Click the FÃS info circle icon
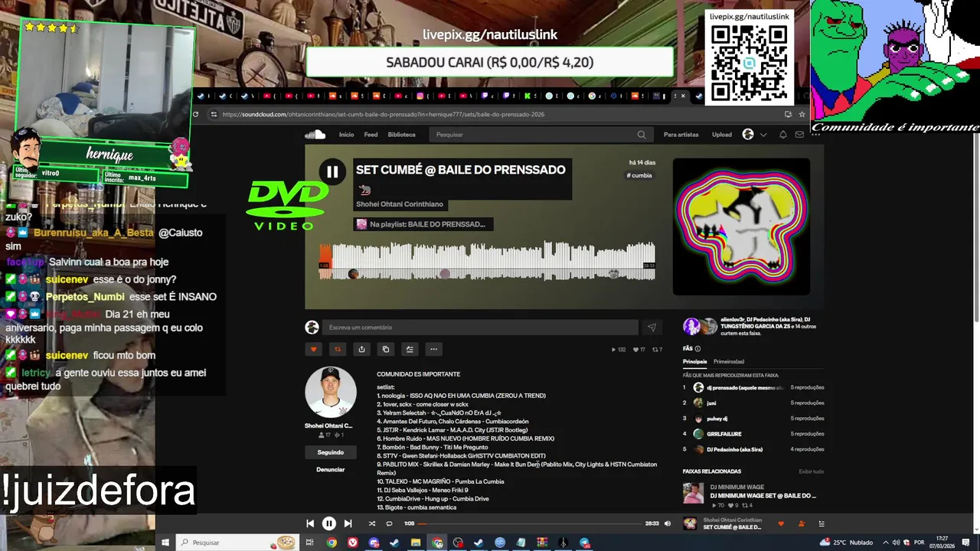This screenshot has height=551, width=980. (697, 349)
